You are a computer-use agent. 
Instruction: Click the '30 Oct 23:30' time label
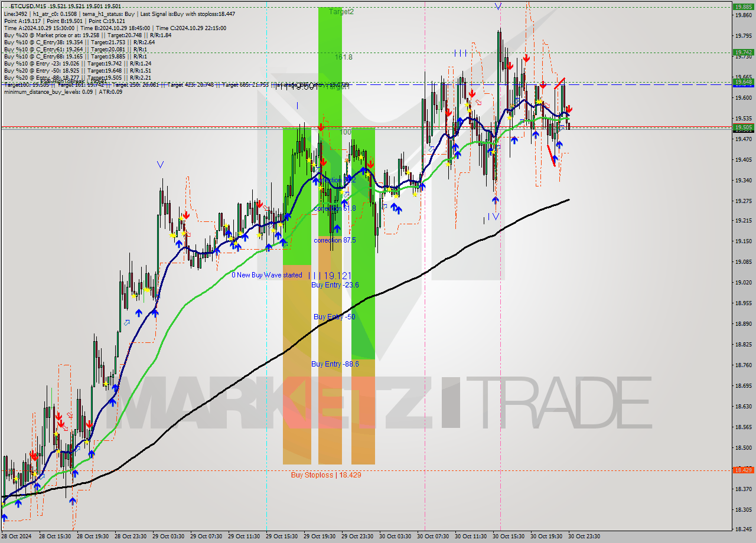pos(584,537)
